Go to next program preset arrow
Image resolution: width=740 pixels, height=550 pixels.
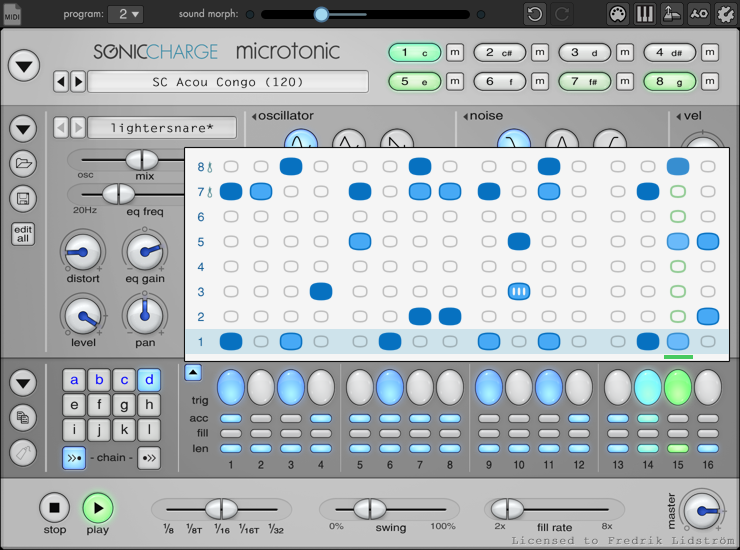[78, 82]
